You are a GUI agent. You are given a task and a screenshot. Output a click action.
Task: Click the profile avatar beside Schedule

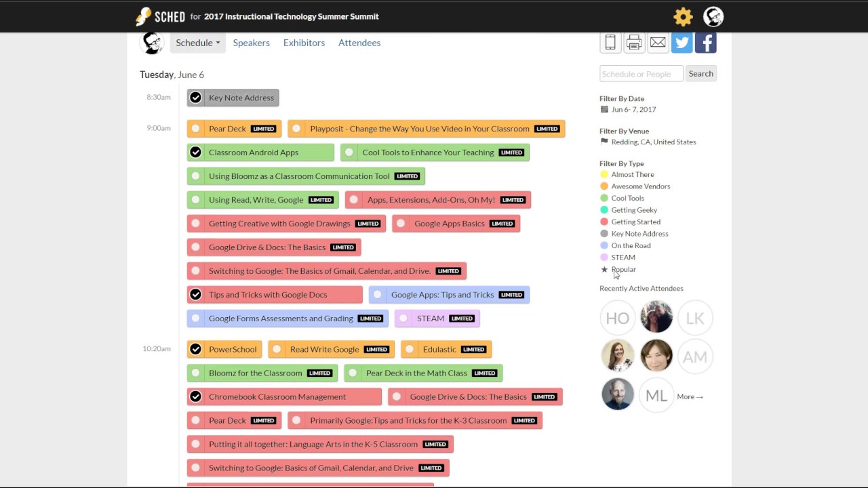[152, 43]
